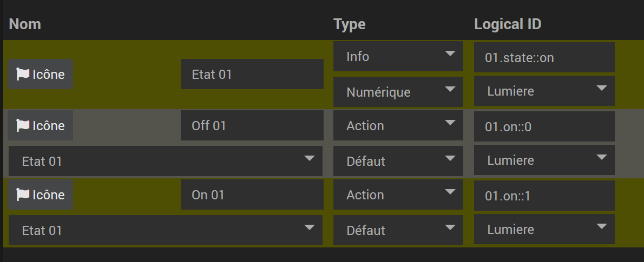Click the Etat 01 name input field
This screenshot has height=262, width=644.
[x=252, y=74]
